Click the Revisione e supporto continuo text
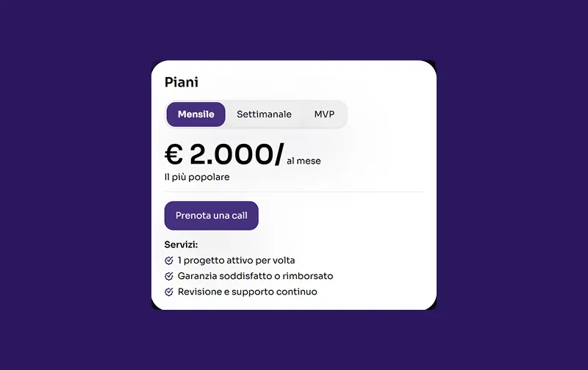 [x=247, y=291]
